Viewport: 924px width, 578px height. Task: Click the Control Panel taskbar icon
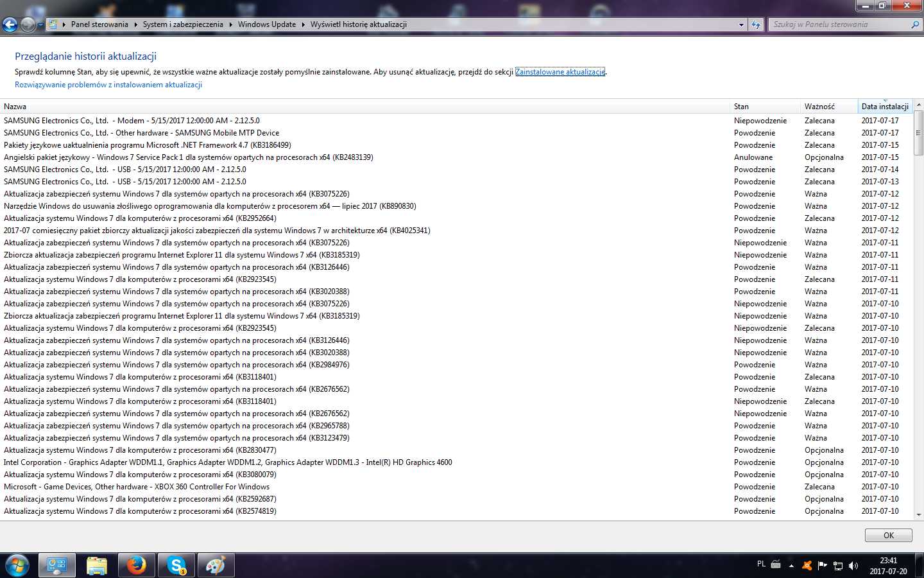pos(57,566)
